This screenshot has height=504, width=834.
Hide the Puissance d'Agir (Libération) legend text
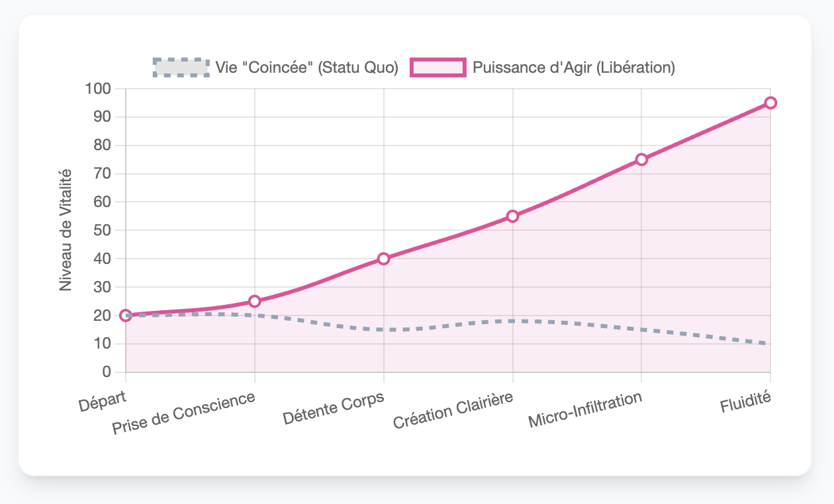[574, 67]
